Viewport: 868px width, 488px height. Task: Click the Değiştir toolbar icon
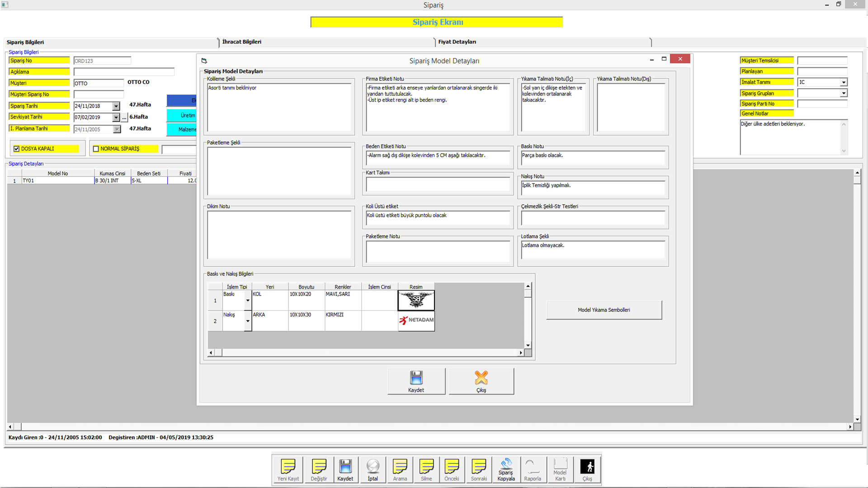pyautogui.click(x=319, y=469)
